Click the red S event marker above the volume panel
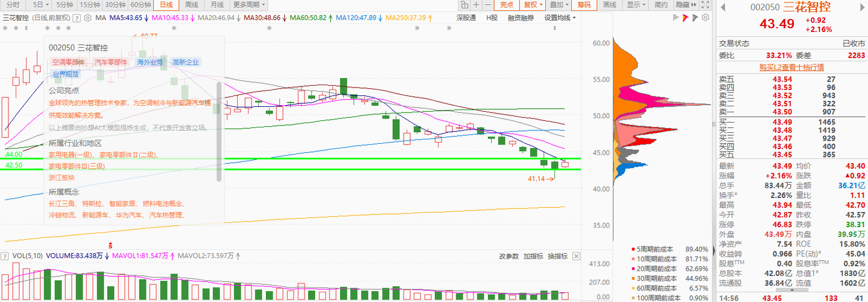 tap(111, 245)
